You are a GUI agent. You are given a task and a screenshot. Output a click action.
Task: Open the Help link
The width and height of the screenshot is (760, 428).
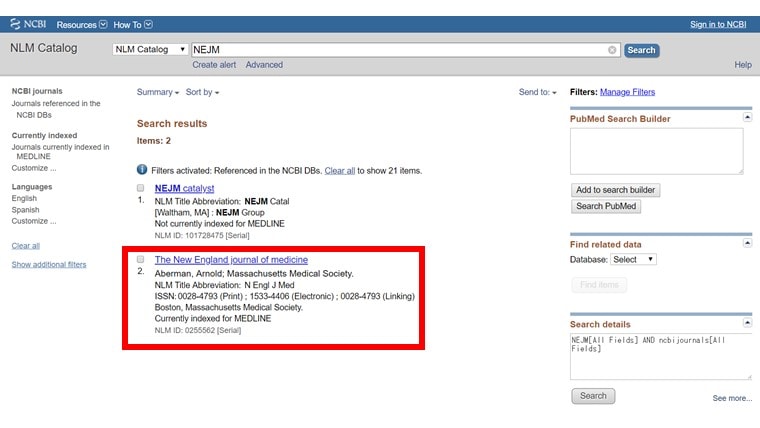point(743,65)
